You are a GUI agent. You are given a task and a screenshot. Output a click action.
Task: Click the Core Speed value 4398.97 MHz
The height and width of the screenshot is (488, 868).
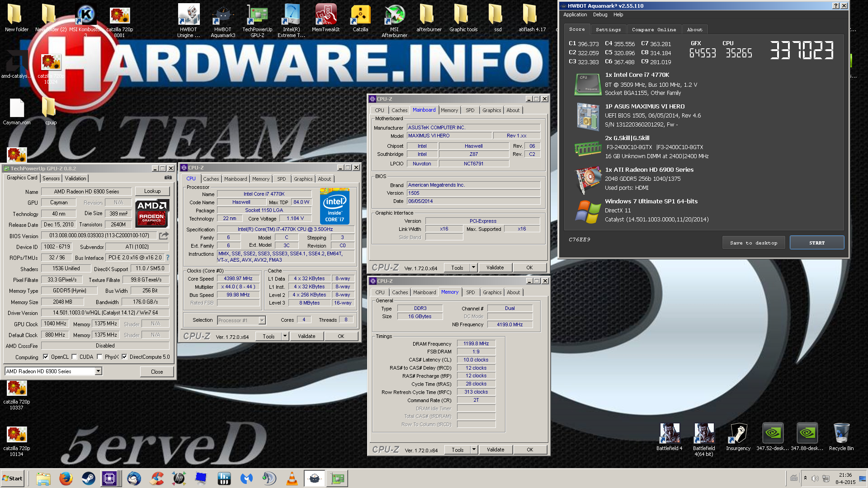(238, 279)
